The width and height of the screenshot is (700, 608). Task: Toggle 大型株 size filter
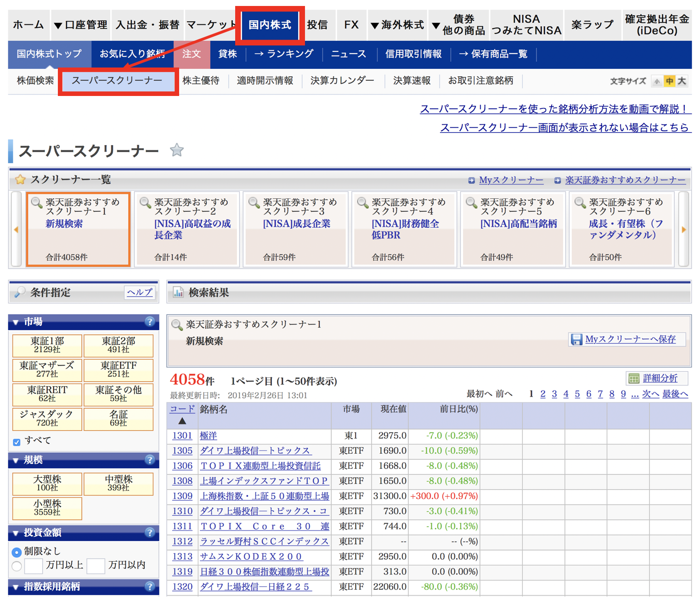[47, 484]
